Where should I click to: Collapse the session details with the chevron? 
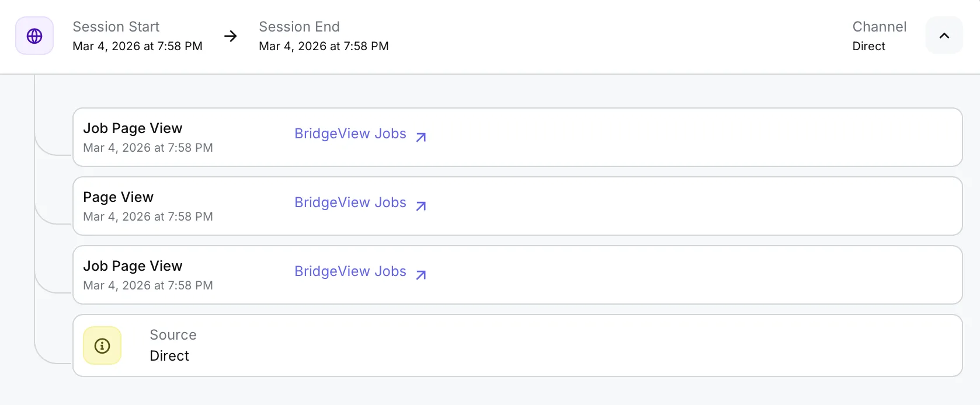coord(944,36)
